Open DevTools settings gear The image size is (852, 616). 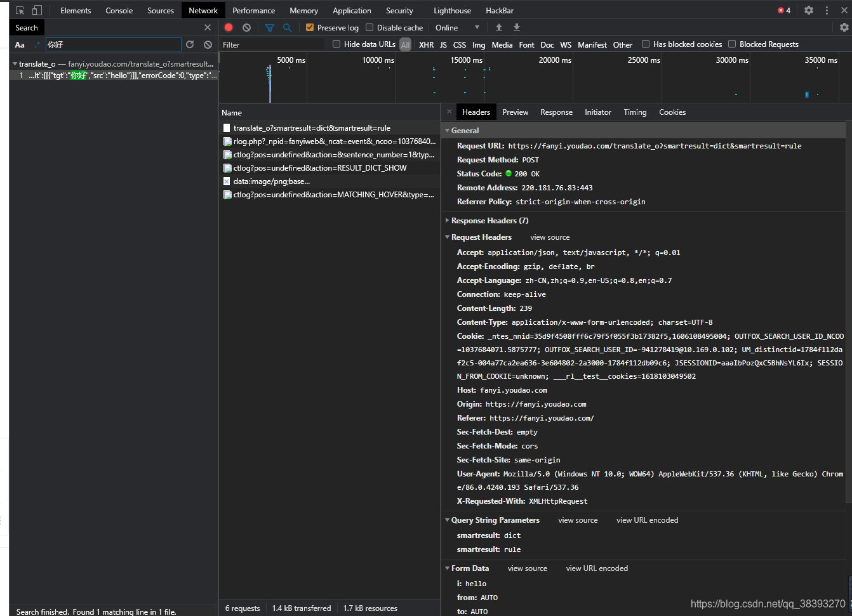coord(809,10)
